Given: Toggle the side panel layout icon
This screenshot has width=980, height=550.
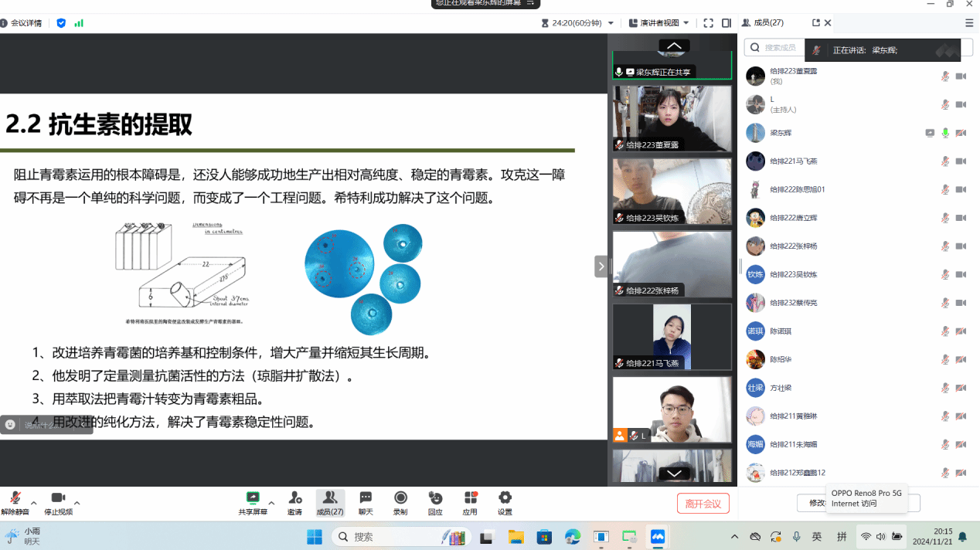Looking at the screenshot, I should click(726, 23).
